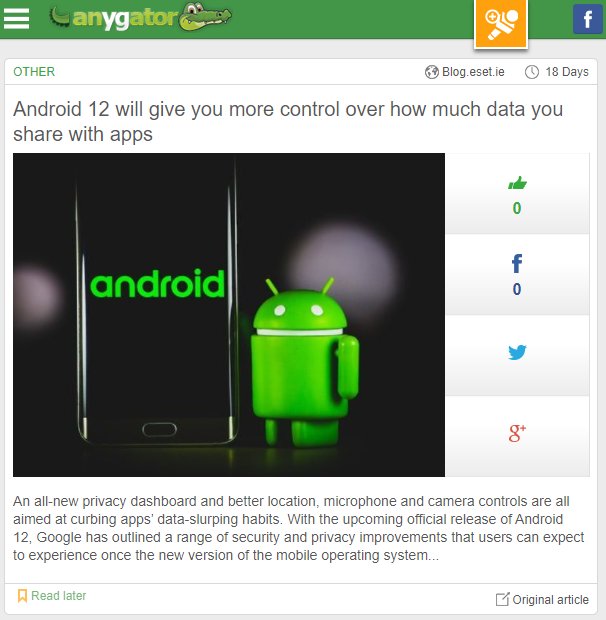Open the Facebook icon in header
Image resolution: width=606 pixels, height=620 pixels.
pos(588,19)
